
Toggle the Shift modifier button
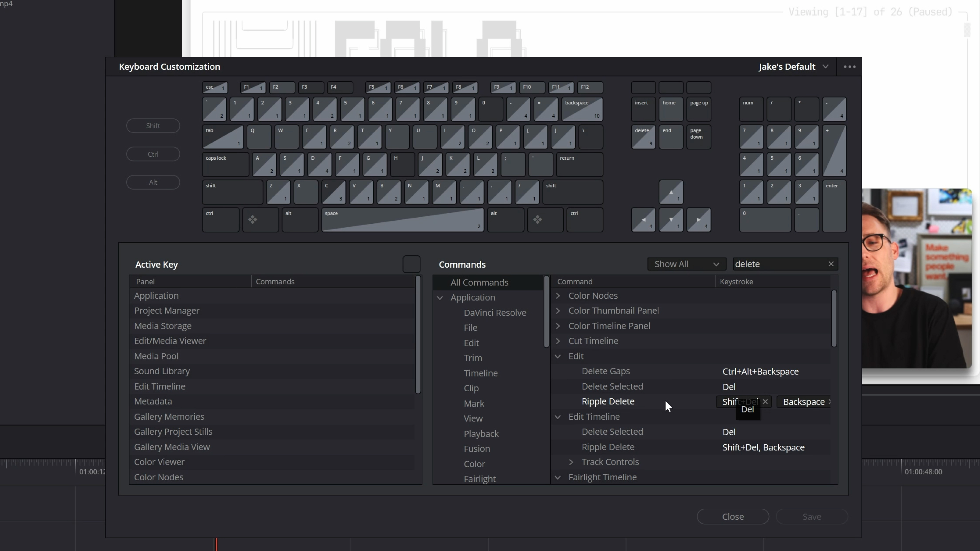click(153, 126)
